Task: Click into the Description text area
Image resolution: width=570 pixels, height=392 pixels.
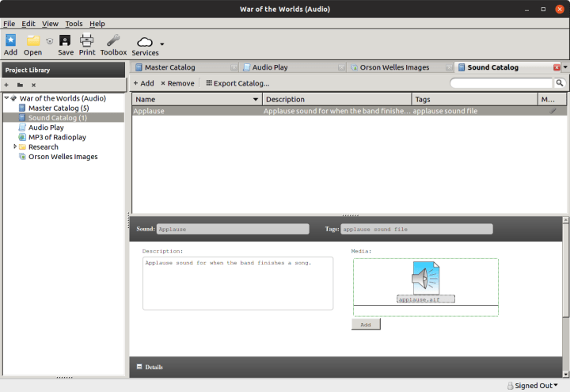Action: click(x=237, y=284)
